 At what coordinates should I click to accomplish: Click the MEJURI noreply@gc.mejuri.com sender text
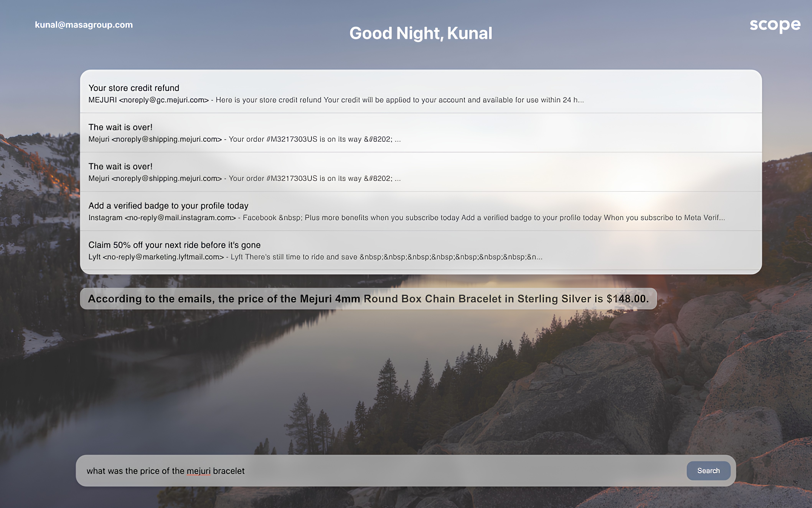coord(148,100)
